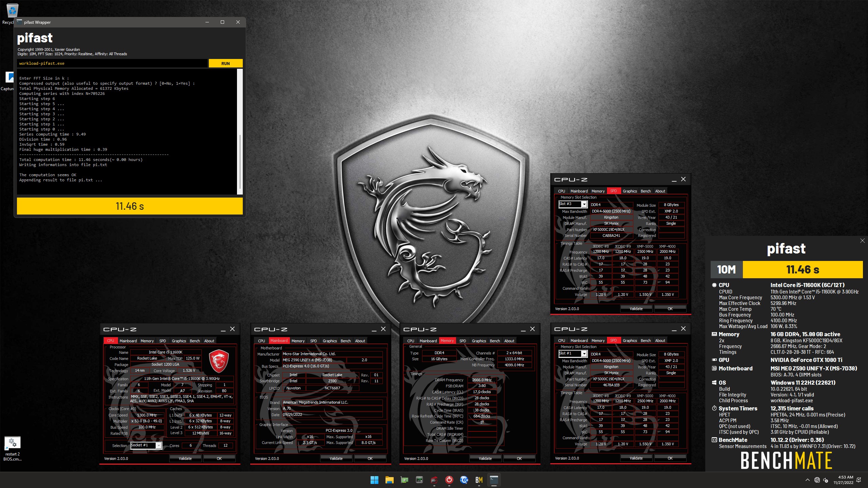Switch to Mainboard tab in CPU-Z CPU window
This screenshot has width=868, height=488.
tap(128, 341)
